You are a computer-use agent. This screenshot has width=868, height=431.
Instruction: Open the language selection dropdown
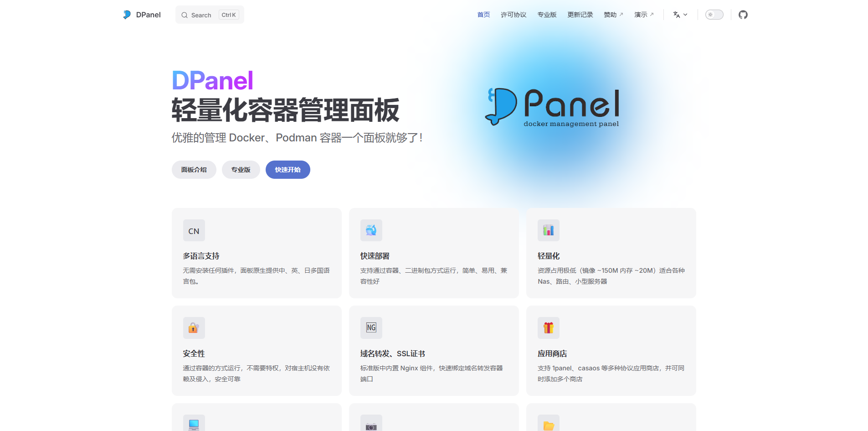point(680,15)
